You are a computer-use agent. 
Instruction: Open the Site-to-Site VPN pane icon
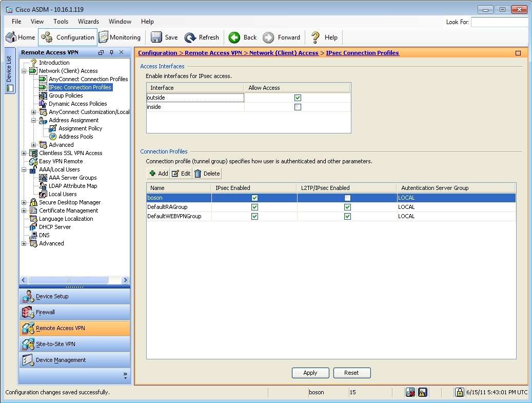pos(28,344)
